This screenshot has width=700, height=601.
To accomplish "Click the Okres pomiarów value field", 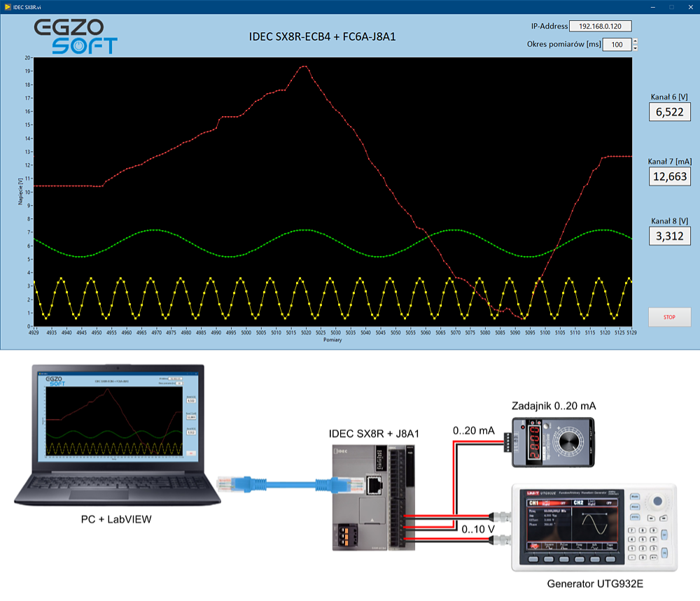I will [x=617, y=45].
